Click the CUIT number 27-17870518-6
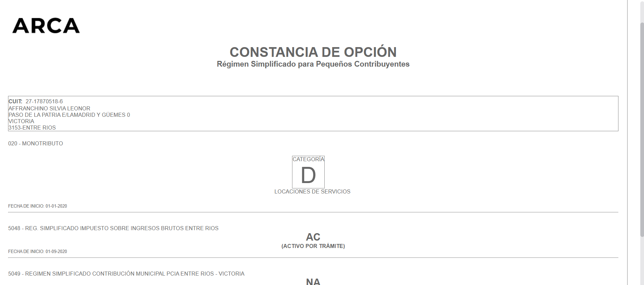Screen dimensions: 644x285 tap(44, 101)
